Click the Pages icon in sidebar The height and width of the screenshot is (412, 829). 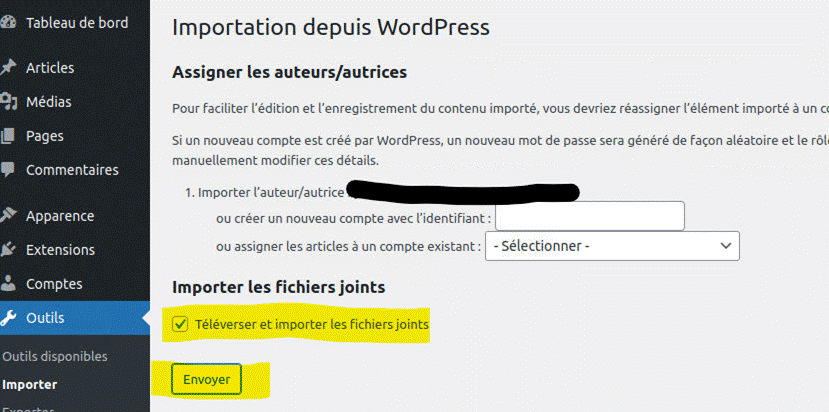[7, 136]
